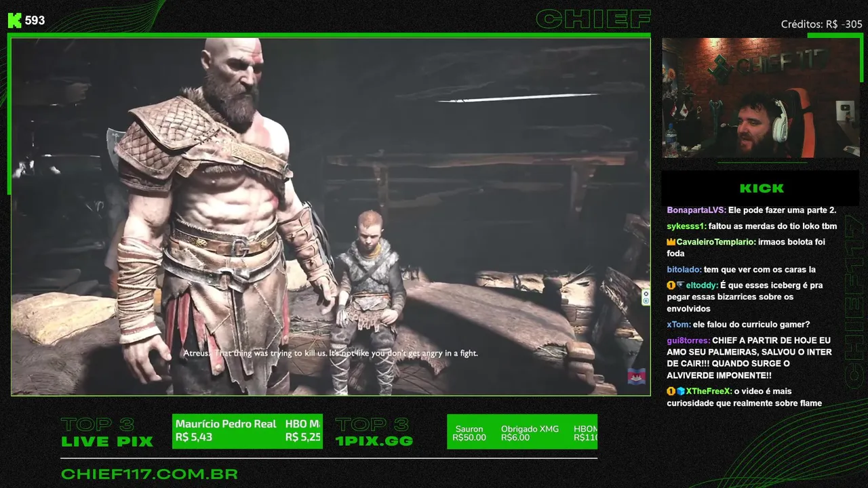
Task: Click the small close X icon on video edge
Action: click(x=646, y=293)
